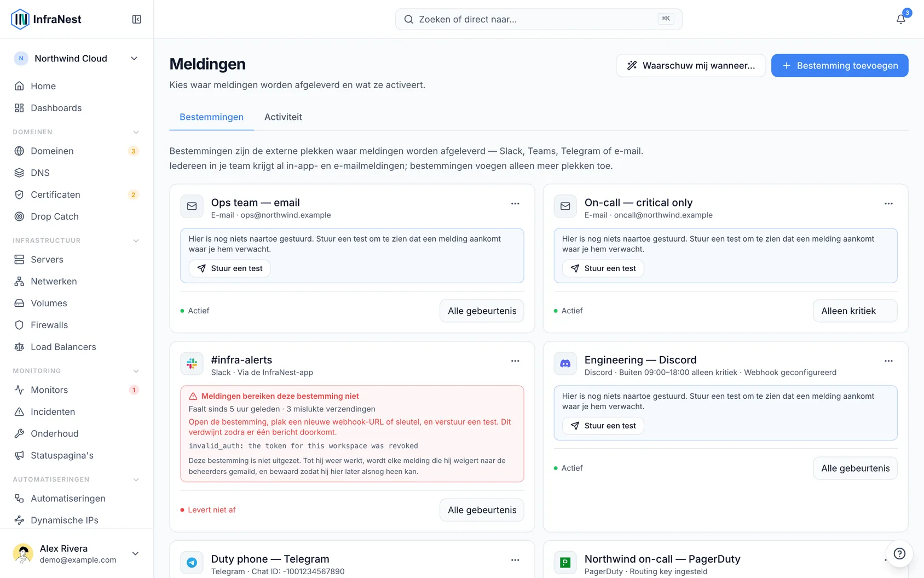Viewport: 924px width, 578px height.
Task: Collapse the Domeinen sidebar section
Action: 136,132
